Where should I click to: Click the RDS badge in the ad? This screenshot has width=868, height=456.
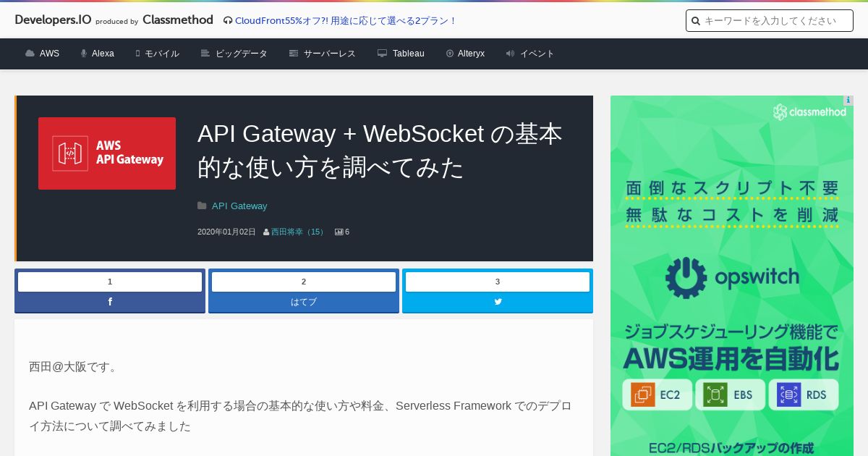coord(804,395)
